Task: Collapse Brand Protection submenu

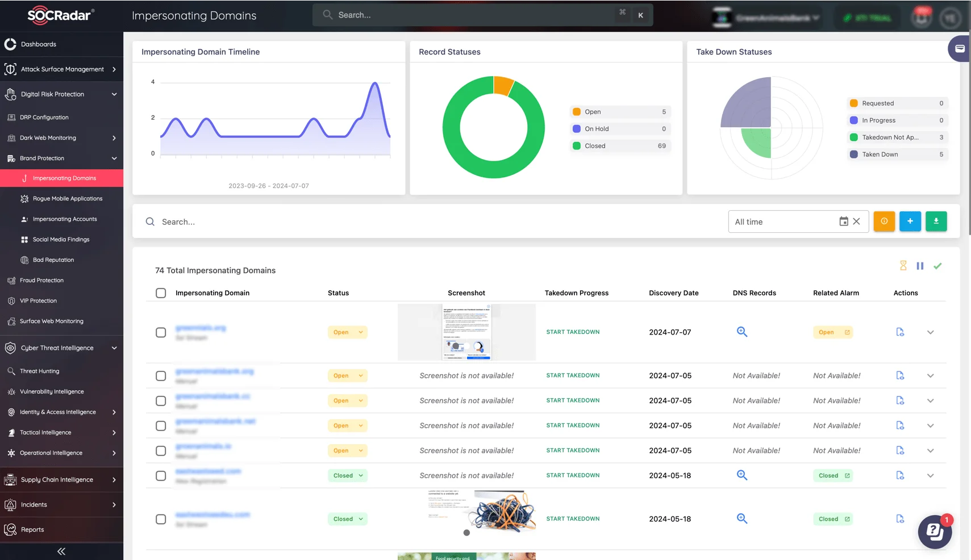Action: coord(61,158)
